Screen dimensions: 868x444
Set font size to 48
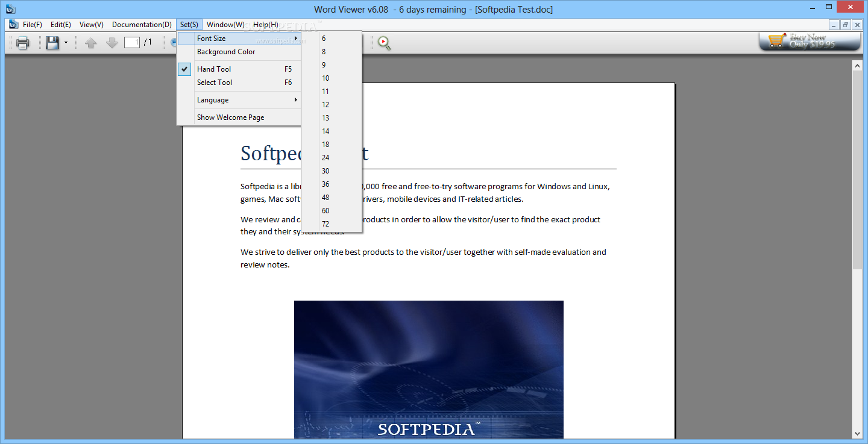332,198
